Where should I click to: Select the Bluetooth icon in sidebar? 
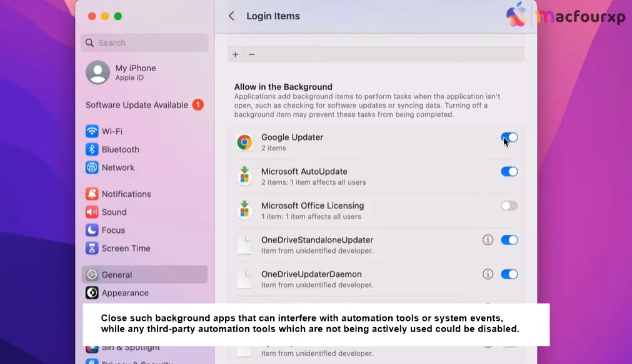pos(92,149)
